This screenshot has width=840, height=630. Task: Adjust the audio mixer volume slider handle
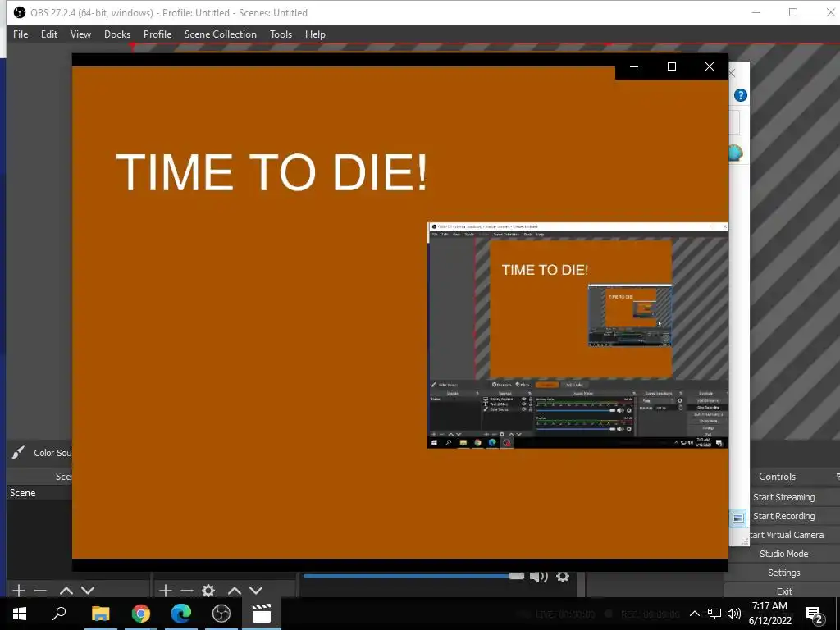(517, 576)
